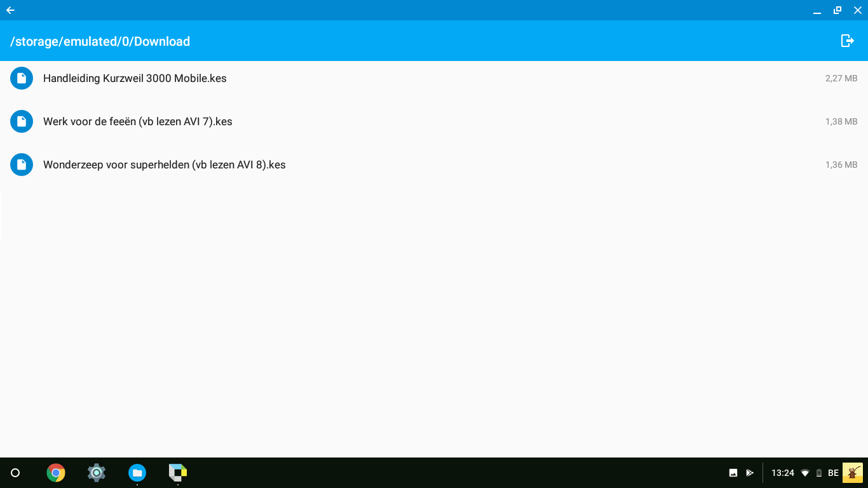Screen dimensions: 868x488
Task: Open the Settings gear app on the shelf
Action: tap(97, 473)
